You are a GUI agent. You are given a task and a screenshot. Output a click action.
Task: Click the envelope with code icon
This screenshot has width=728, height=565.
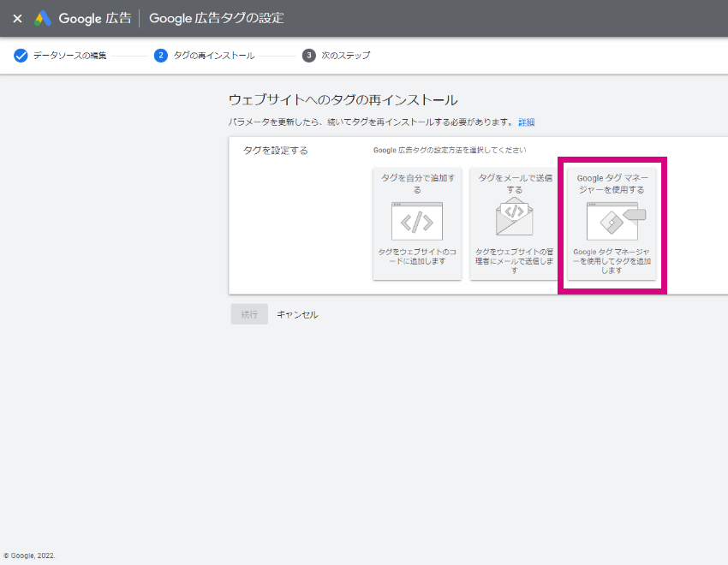click(515, 217)
